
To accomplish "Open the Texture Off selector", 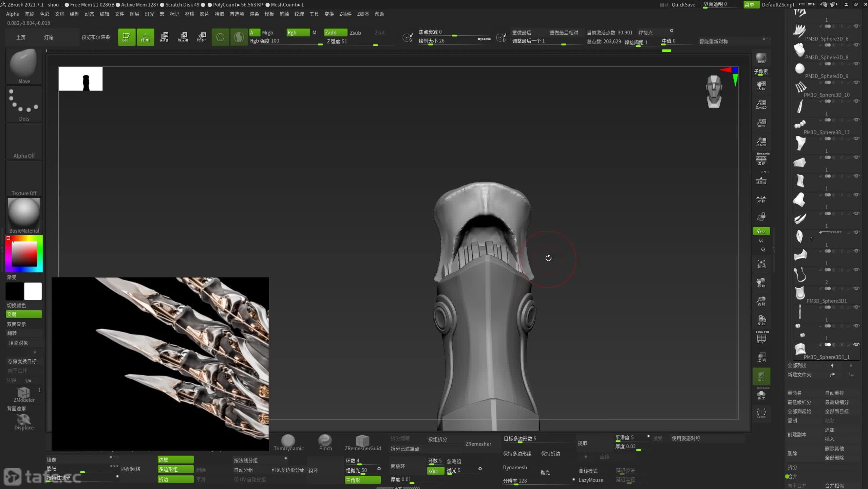I will pyautogui.click(x=24, y=179).
